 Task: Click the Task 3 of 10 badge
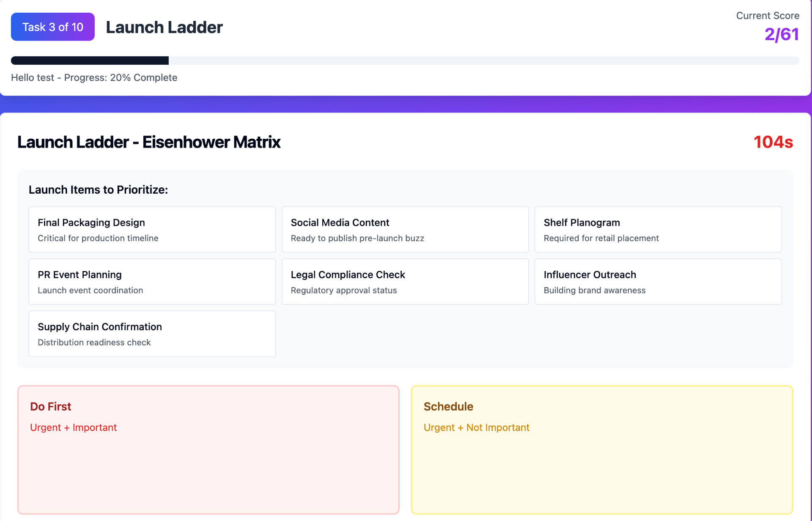53,27
